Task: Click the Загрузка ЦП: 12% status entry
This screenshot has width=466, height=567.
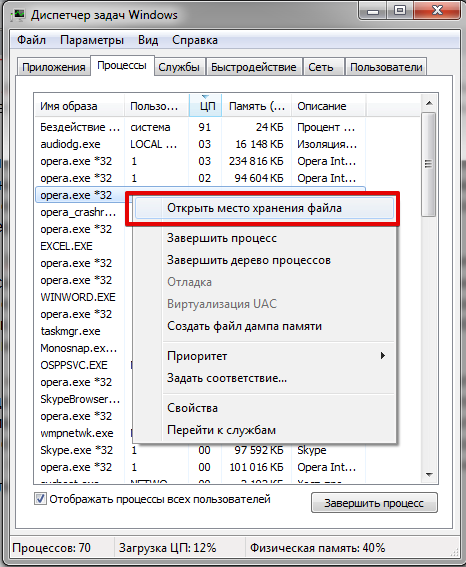Action: [167, 548]
